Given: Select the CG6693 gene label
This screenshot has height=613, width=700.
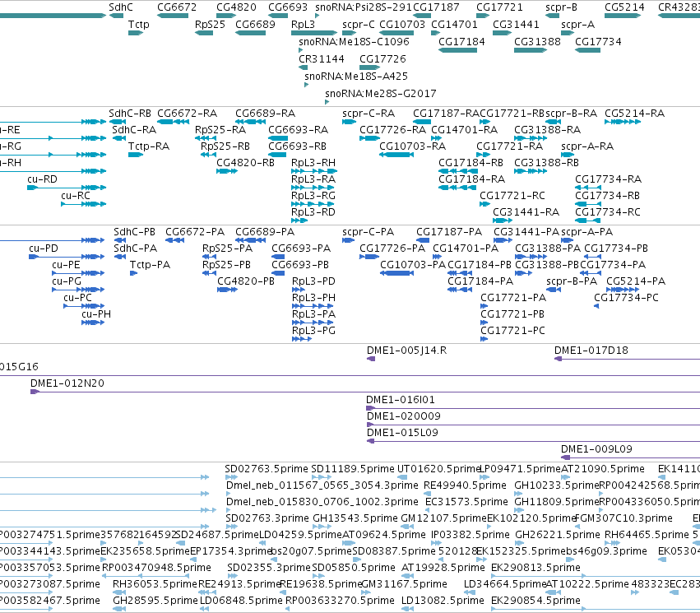Looking at the screenshot, I should point(288,7).
